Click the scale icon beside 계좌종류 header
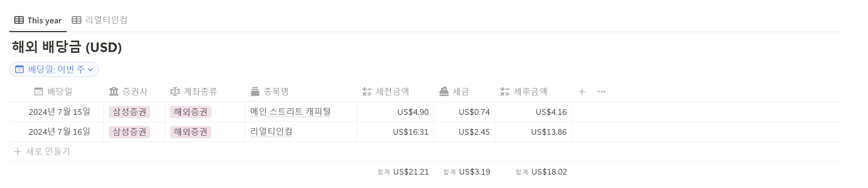Viewport: 868px width, 188px height. point(175,92)
